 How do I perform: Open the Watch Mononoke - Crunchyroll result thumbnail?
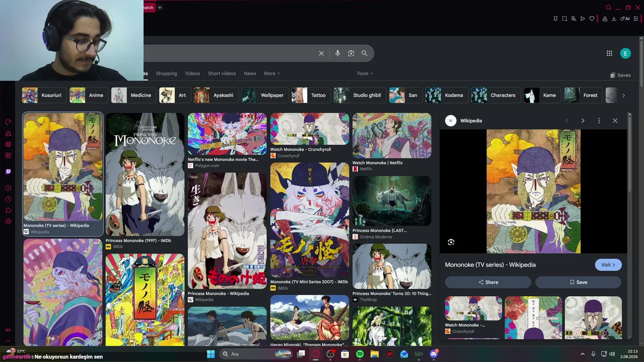tap(309, 129)
